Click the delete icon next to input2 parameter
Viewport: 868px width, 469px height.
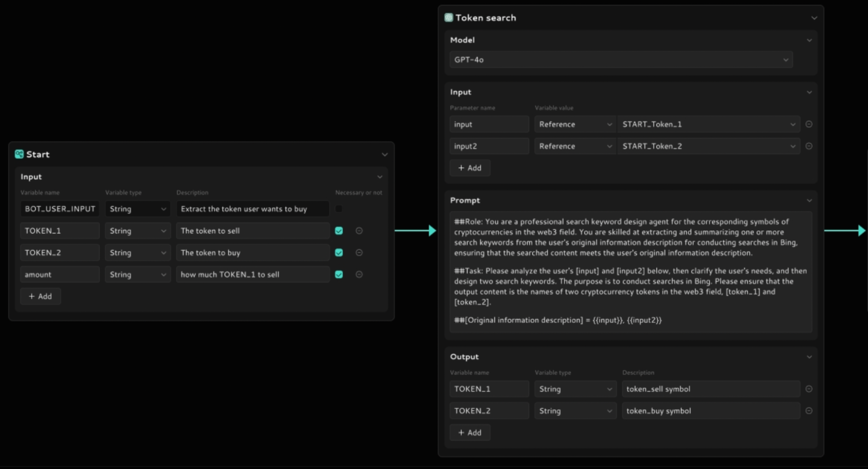(809, 146)
